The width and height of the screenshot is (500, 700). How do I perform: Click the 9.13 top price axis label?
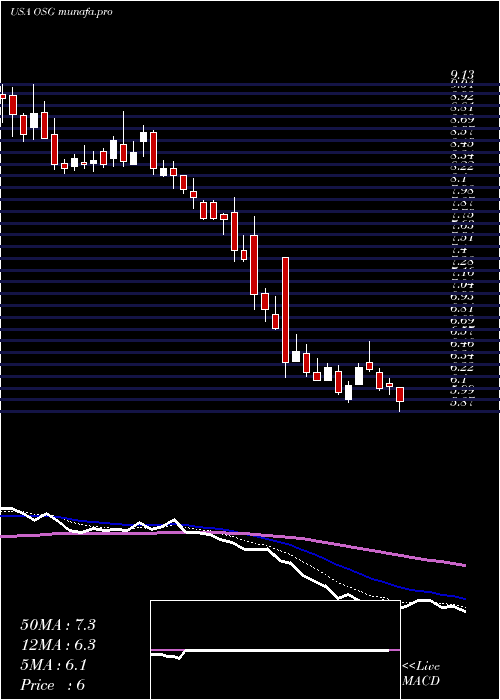pyautogui.click(x=462, y=75)
